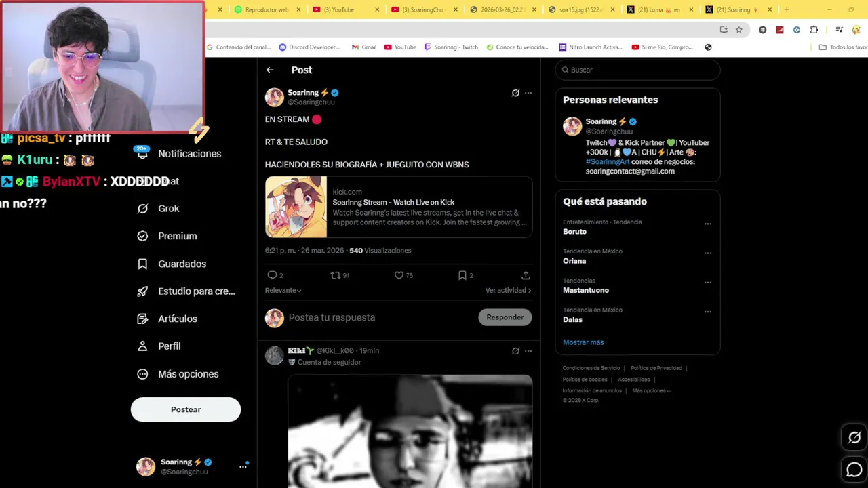Open Estudio para creadores
The width and height of the screenshot is (868, 488).
point(186,291)
